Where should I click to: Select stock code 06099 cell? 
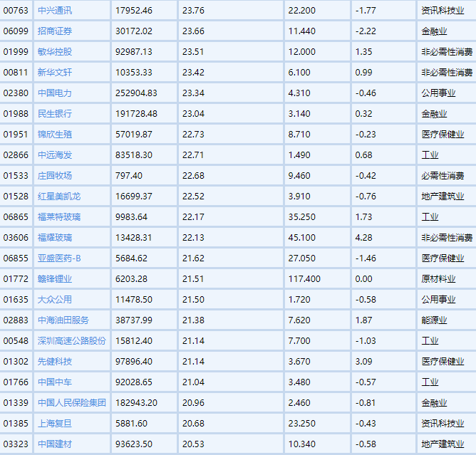click(x=16, y=31)
